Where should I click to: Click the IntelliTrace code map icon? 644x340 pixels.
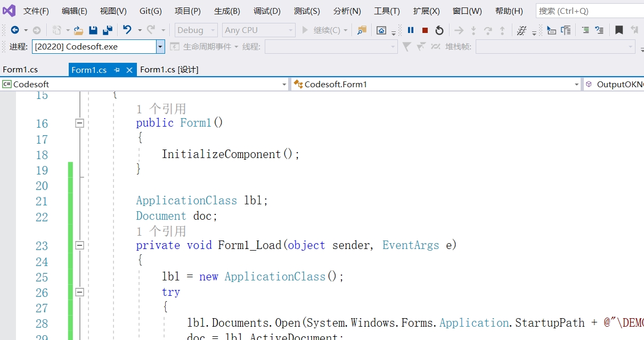522,30
